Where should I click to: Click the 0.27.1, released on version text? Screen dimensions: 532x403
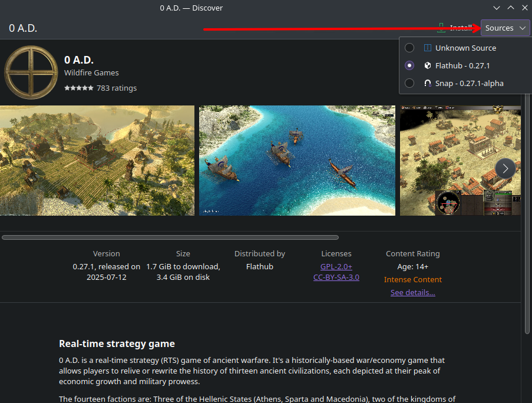click(x=106, y=267)
